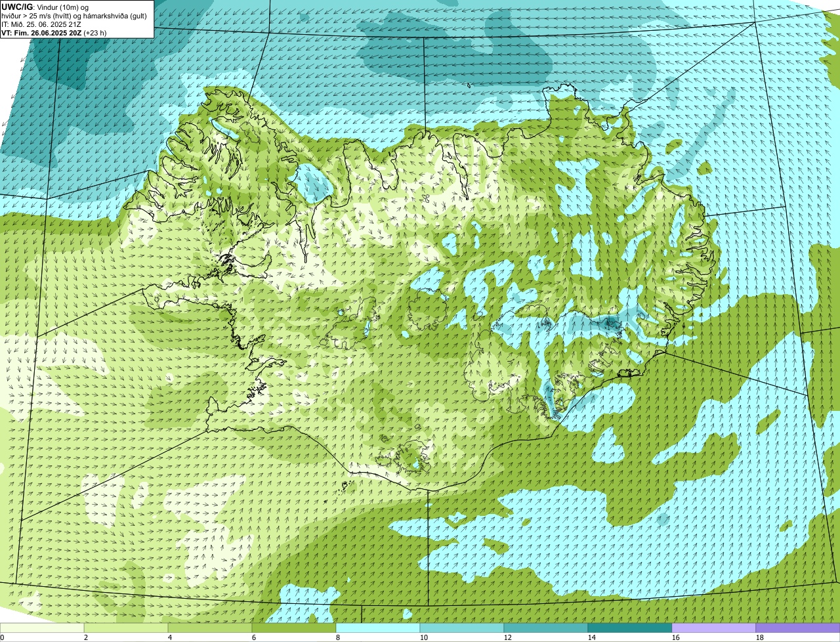The image size is (840, 642).
Task: Click the text line starting 'hviður > 25 m/s'
Action: tap(74, 16)
